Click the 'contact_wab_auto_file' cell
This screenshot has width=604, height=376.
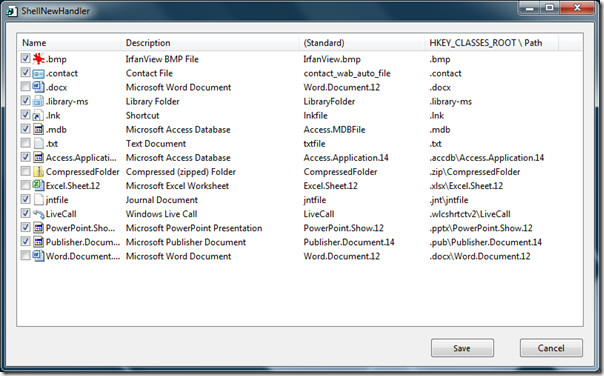click(347, 73)
